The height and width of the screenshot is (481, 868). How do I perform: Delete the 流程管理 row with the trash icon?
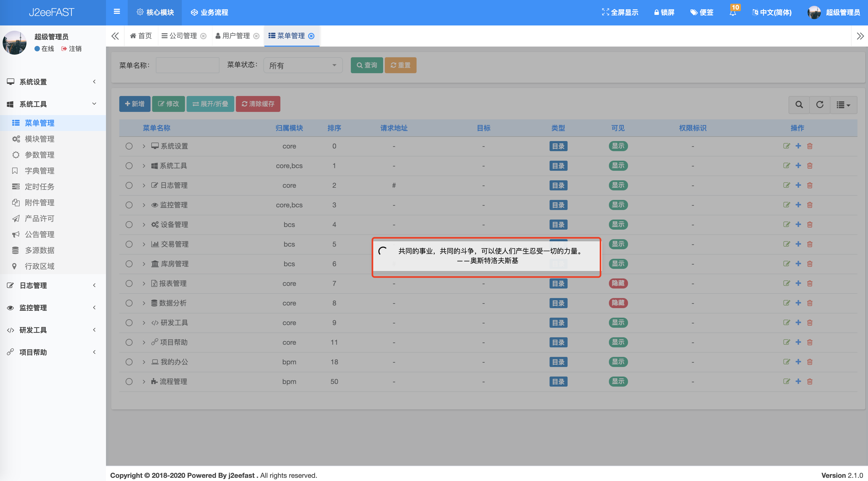click(810, 382)
